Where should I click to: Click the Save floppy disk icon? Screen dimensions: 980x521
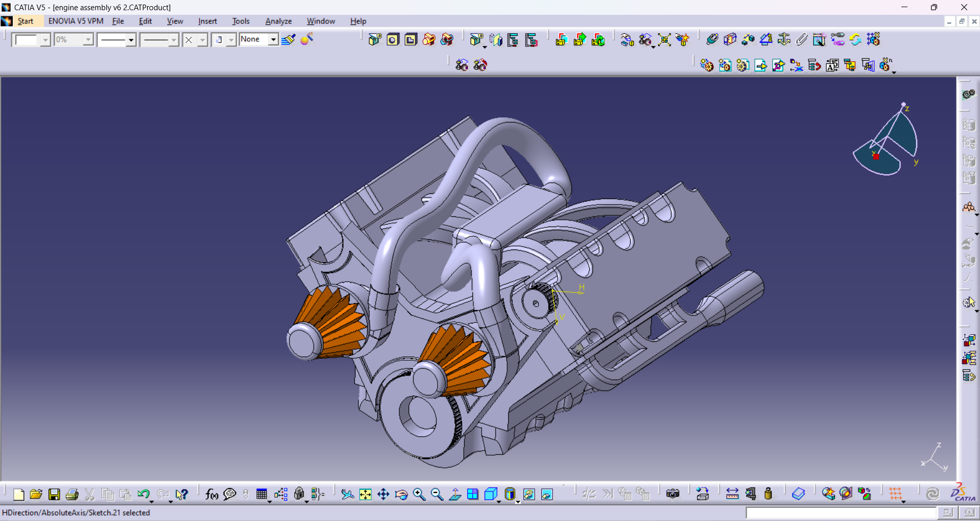[54, 494]
